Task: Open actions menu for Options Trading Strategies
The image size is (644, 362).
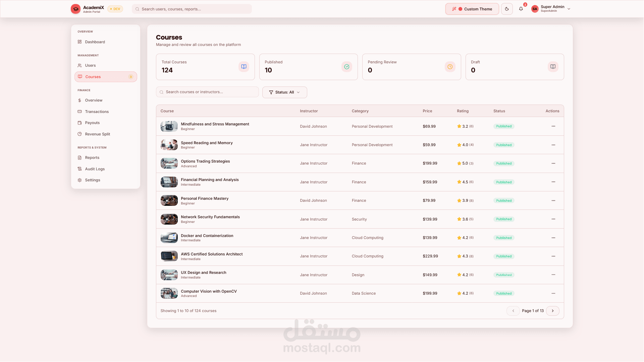Action: click(553, 164)
